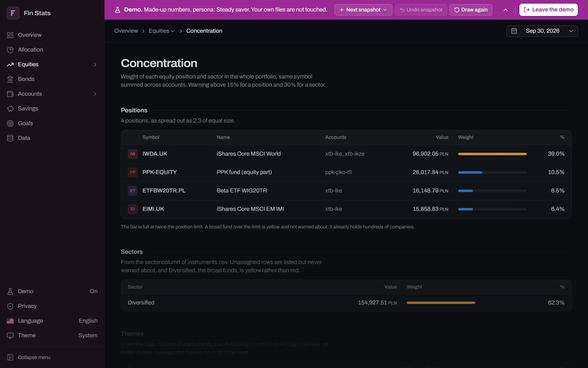Select the 96,902.05 PLN value cell
The height and width of the screenshot is (368, 588).
point(430,154)
